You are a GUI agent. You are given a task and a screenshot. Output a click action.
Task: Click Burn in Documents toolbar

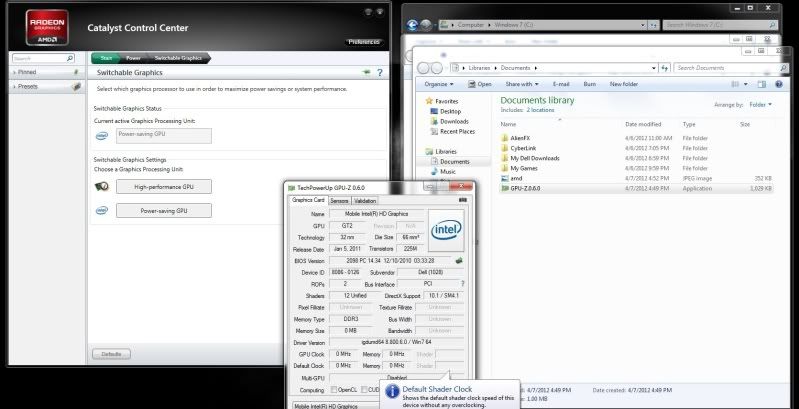coord(590,84)
